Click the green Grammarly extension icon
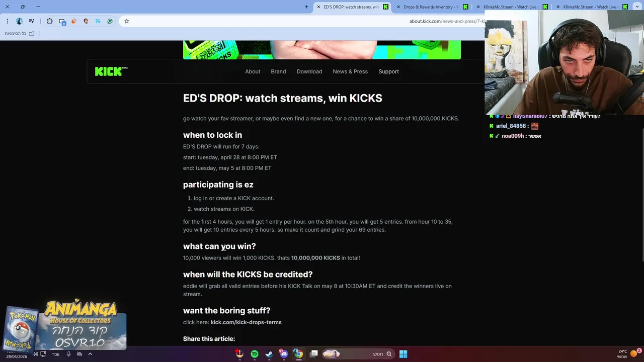Screen dimensions: 644x362 point(110,21)
